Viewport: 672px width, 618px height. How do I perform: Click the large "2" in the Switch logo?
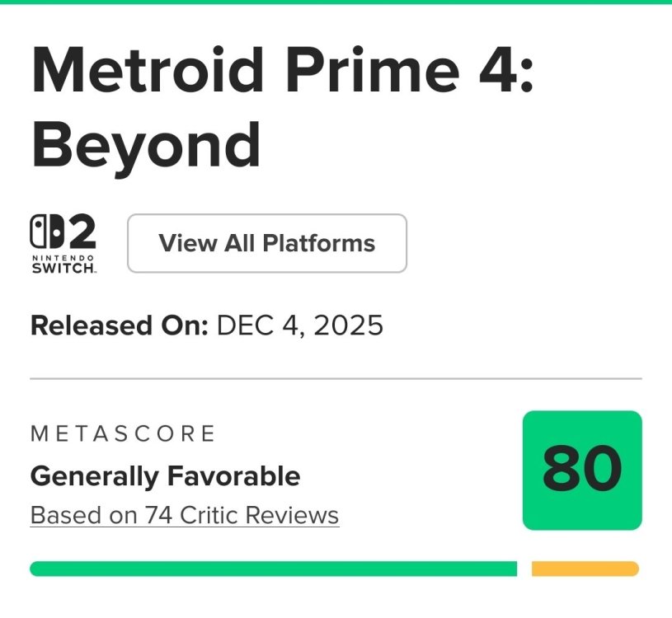(x=80, y=233)
